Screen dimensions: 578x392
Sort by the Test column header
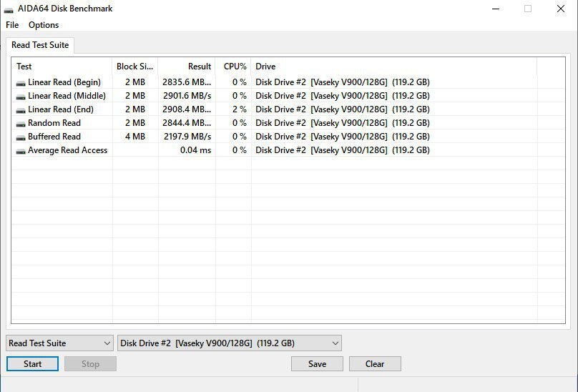click(62, 67)
